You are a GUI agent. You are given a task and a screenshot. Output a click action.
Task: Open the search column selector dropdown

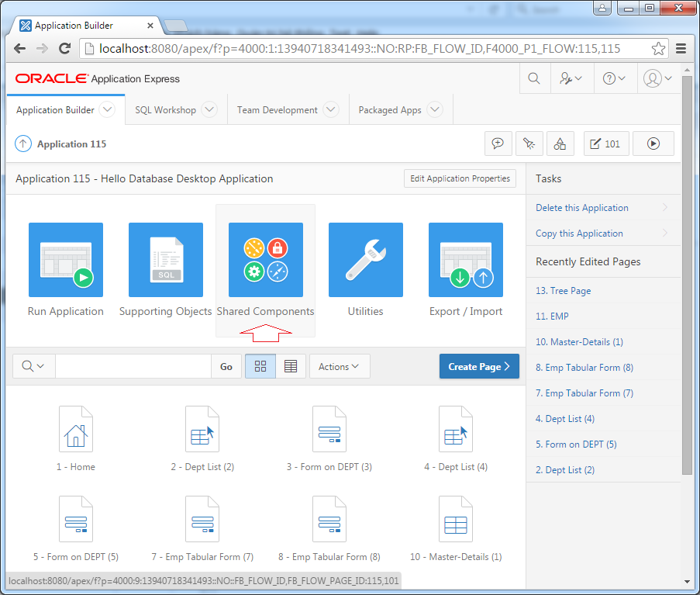(x=33, y=366)
